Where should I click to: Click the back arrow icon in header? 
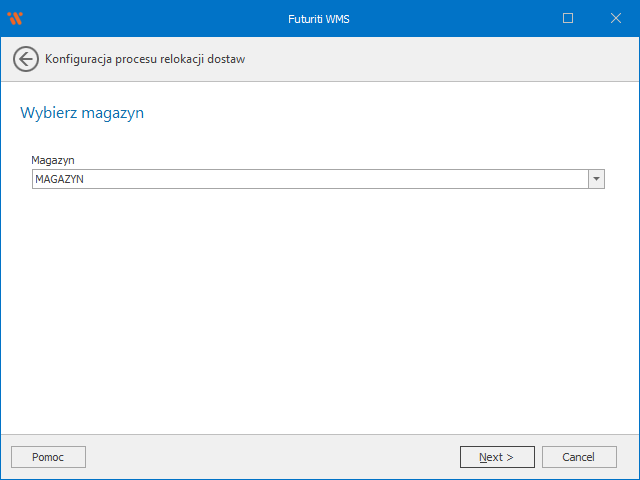pos(26,59)
